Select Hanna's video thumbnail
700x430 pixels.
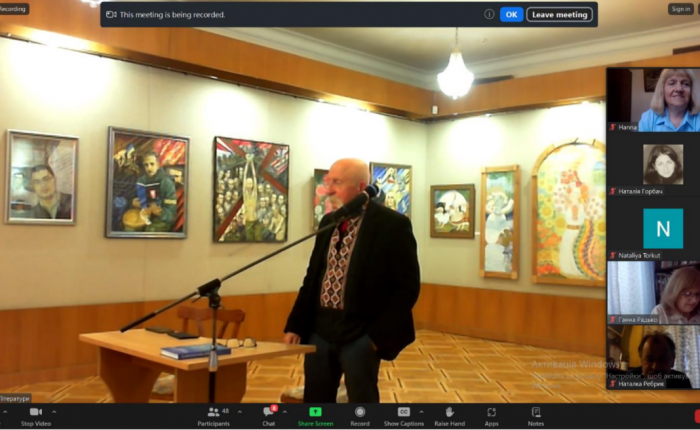[x=653, y=99]
